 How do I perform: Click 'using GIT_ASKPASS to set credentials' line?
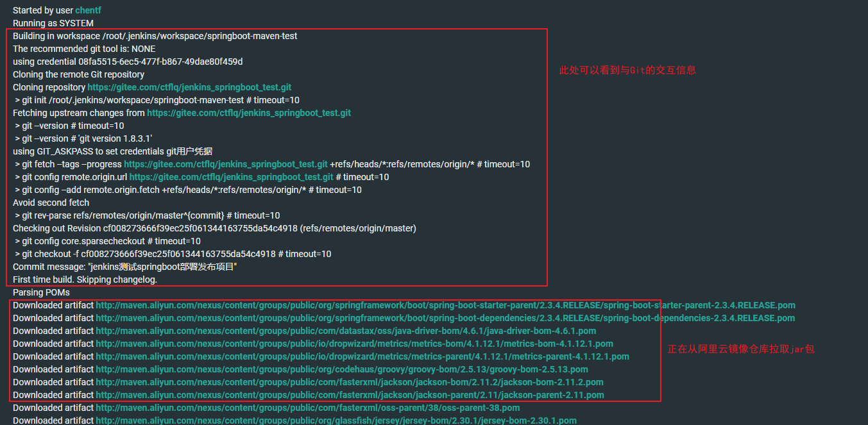point(112,151)
